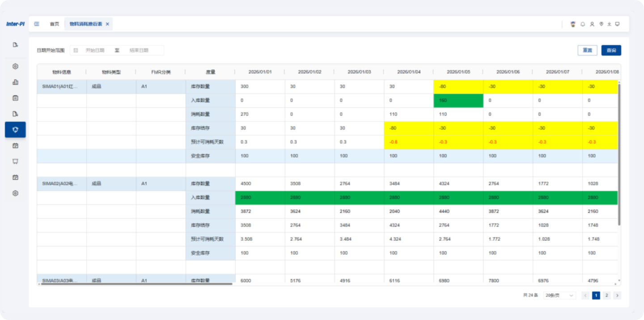Go to page 2 in the pagination
This screenshot has height=320, width=644.
point(607,295)
